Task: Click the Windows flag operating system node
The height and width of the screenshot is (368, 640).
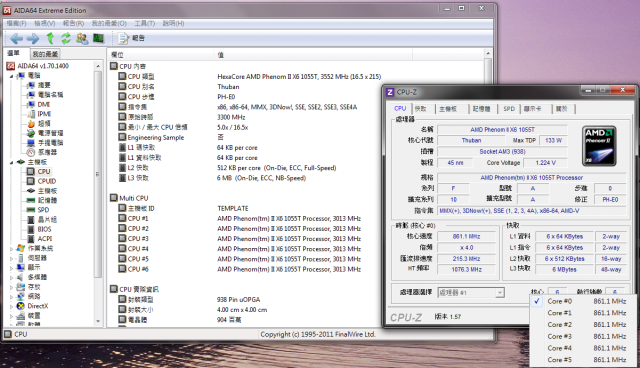Action: coord(21,248)
